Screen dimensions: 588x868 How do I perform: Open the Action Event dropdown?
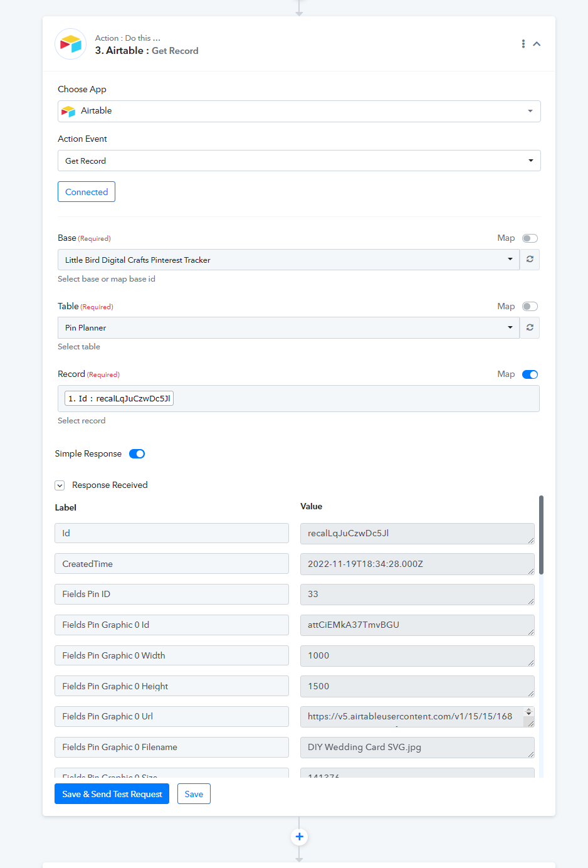coord(299,161)
